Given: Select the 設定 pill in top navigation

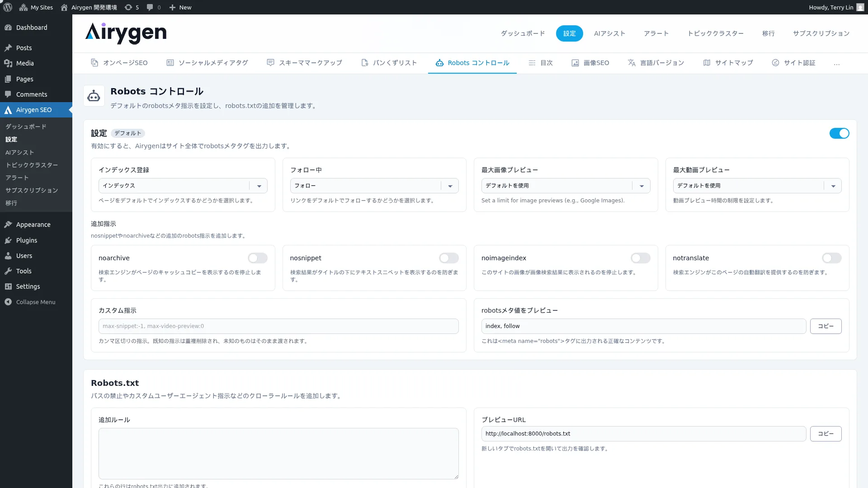Looking at the screenshot, I should 569,33.
